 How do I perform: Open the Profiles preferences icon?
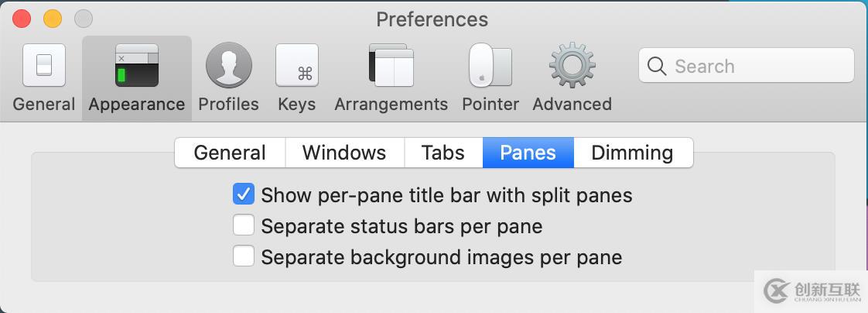pos(228,66)
